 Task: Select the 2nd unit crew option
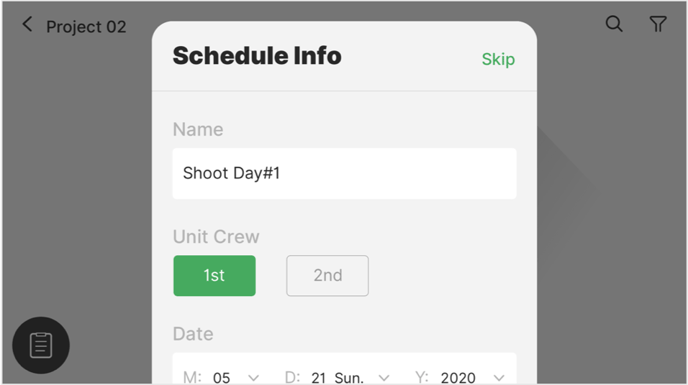point(327,276)
